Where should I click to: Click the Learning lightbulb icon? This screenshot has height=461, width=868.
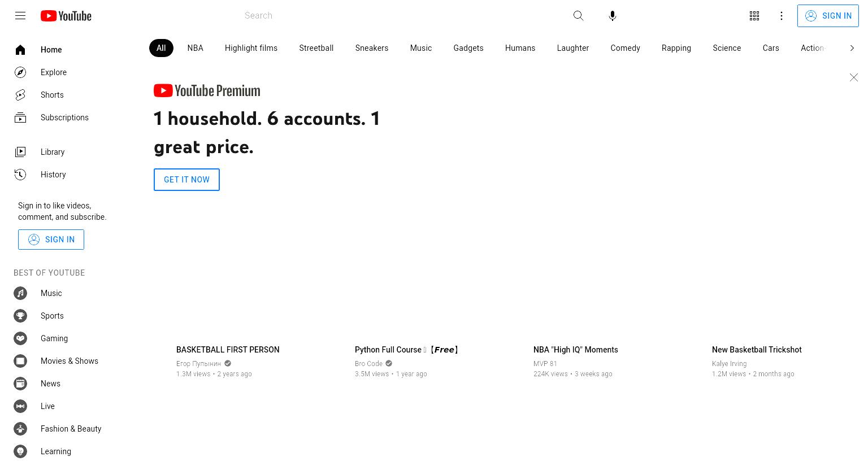click(20, 451)
